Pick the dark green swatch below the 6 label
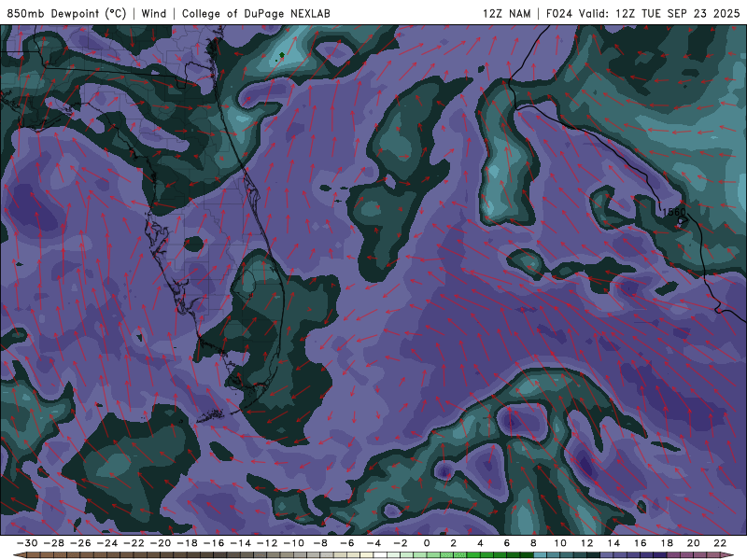Screen dimensions: 747x560 click(514, 555)
